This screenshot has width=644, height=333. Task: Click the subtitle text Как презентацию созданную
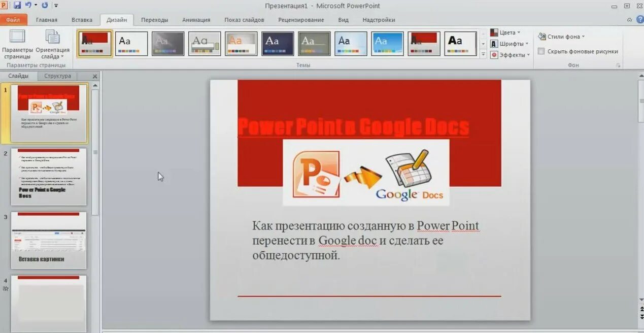pos(365,240)
